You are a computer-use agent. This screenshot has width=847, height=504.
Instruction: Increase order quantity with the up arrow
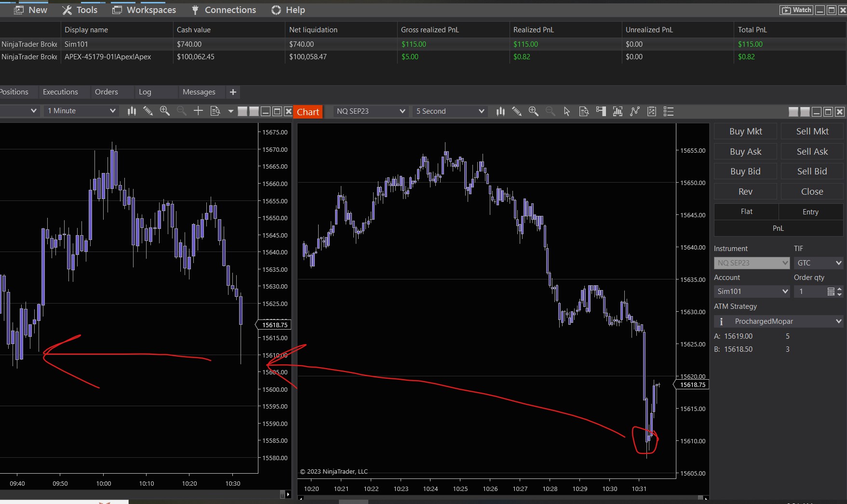[x=839, y=289]
